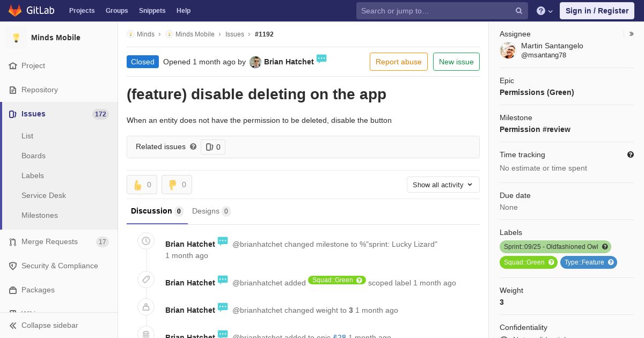
Task: Open the Projects menu in navbar
Action: pos(82,11)
